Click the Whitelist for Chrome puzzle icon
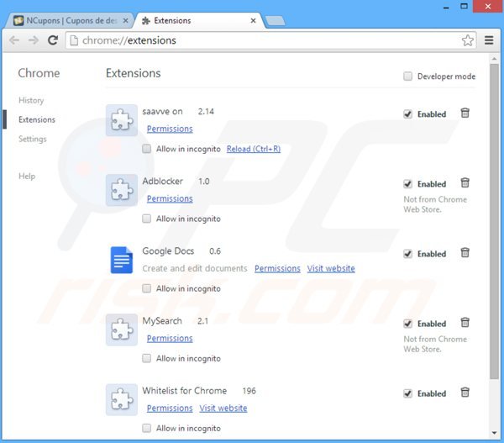 point(122,399)
